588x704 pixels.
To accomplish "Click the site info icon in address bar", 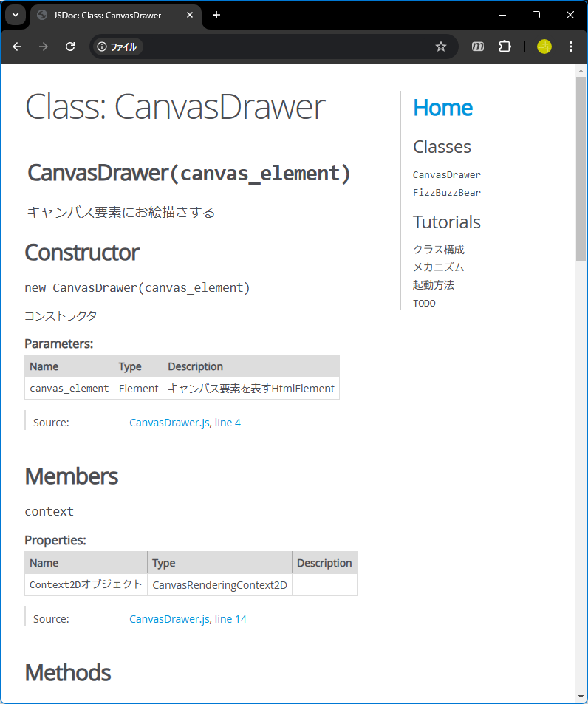I will coord(102,47).
